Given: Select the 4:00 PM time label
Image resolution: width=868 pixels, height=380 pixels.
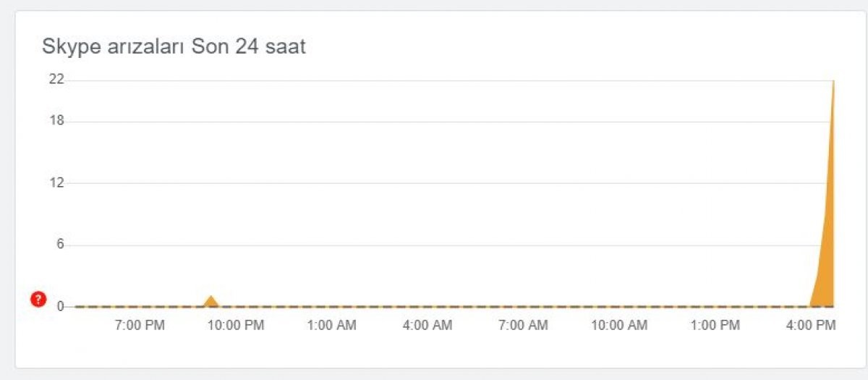Looking at the screenshot, I should (810, 326).
